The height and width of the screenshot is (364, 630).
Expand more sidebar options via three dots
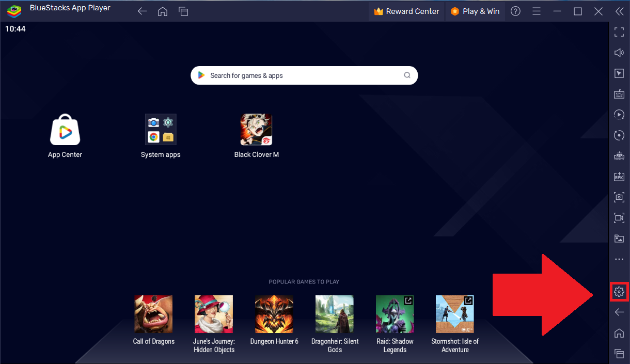(619, 259)
